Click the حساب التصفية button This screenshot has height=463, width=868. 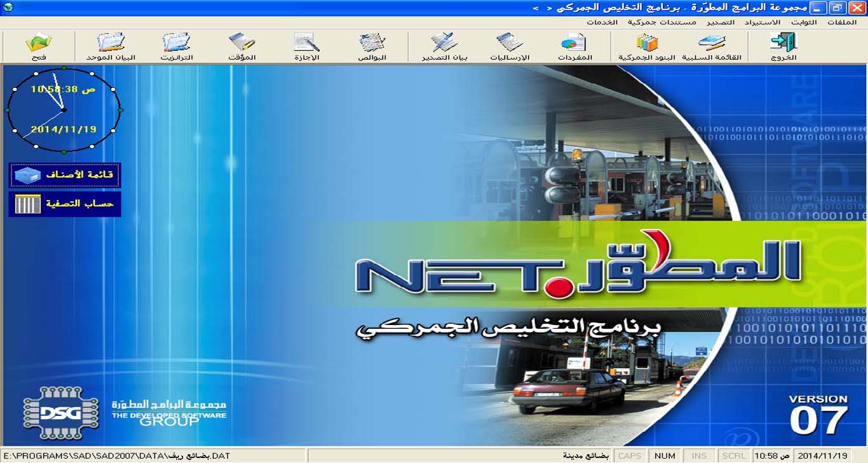[65, 204]
